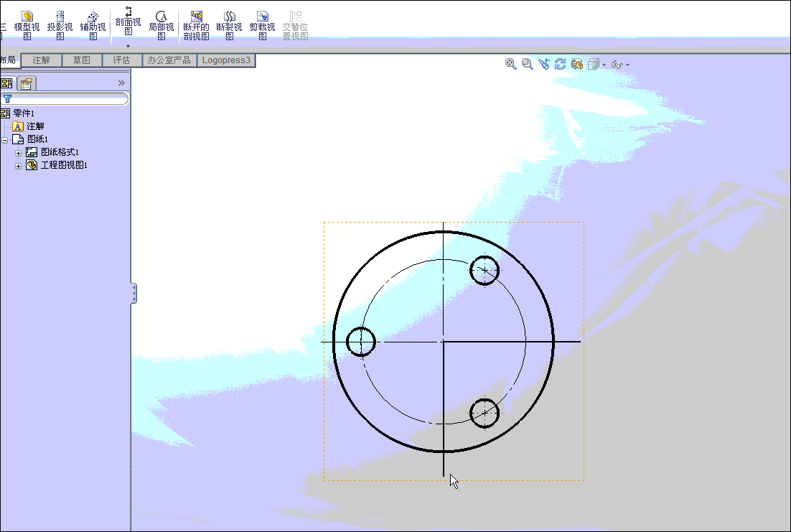
Task: Open the dropdown arrow under 剖面视图
Action: tap(128, 46)
